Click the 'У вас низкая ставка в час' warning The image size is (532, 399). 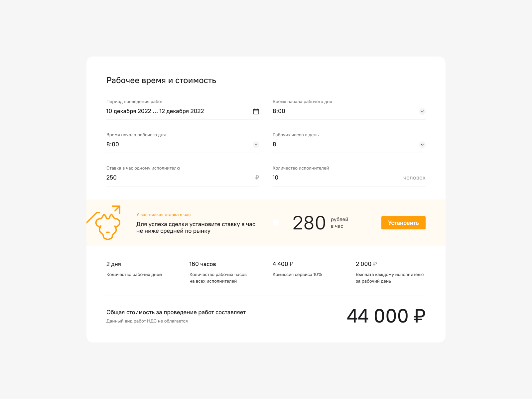(x=164, y=215)
